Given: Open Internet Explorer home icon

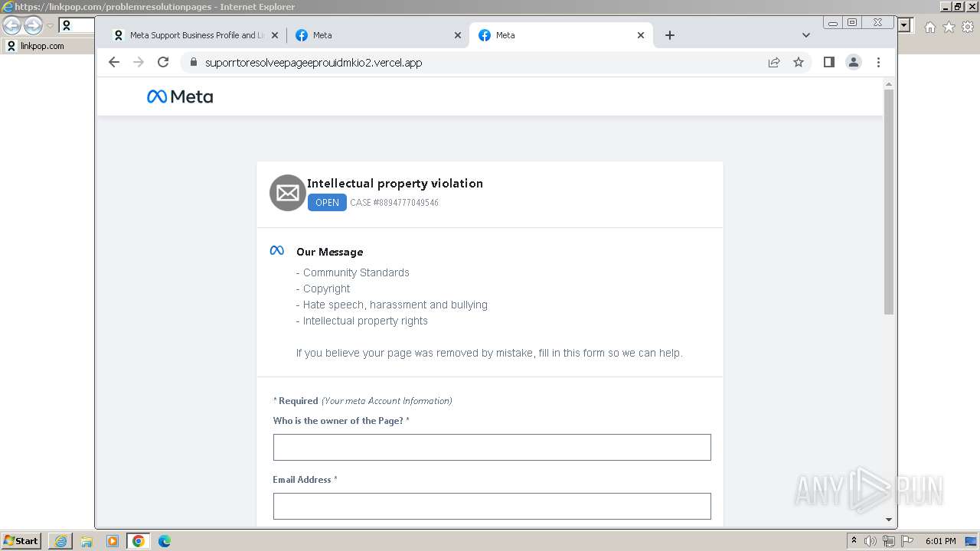Looking at the screenshot, I should pos(929,27).
